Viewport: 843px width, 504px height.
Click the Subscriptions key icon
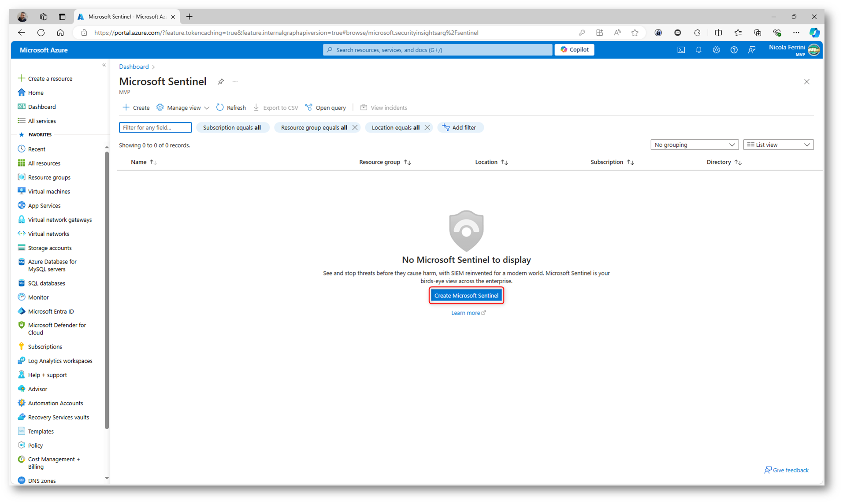(21, 346)
